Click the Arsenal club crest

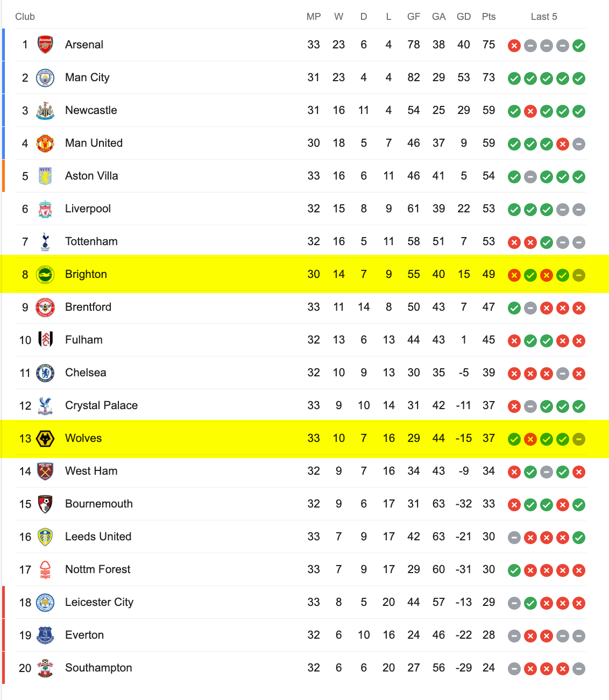click(45, 45)
